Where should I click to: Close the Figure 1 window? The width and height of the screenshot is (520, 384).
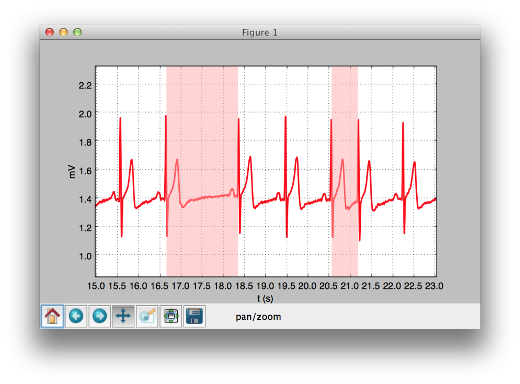coord(49,32)
